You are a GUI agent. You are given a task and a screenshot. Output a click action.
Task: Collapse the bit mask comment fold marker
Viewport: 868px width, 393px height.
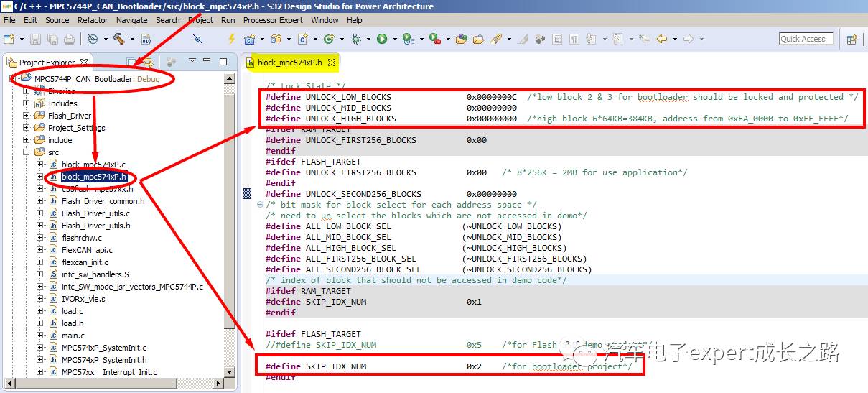(x=260, y=205)
